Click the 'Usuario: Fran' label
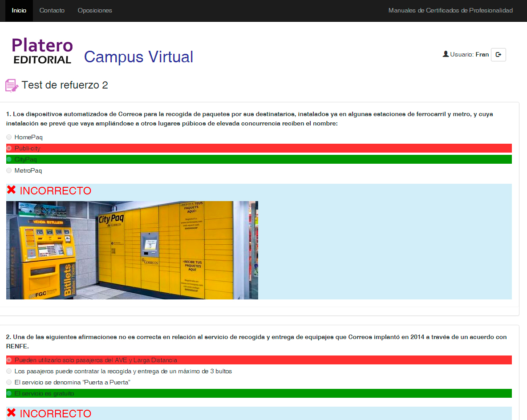Screen dimensions: 527x420 (x=469, y=54)
